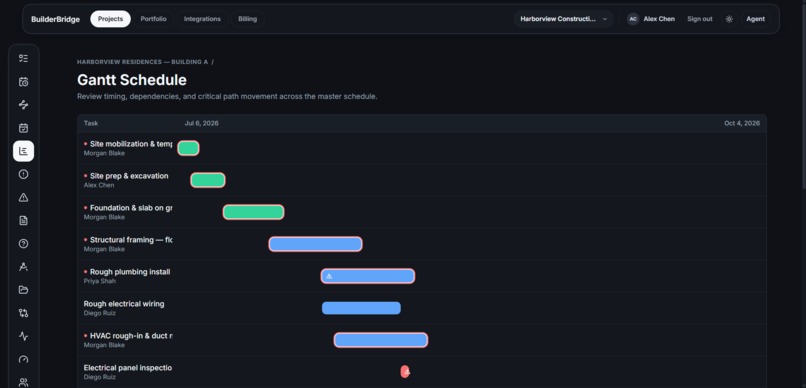Follow the Harborview Residences — Building A breadcrumb

[x=142, y=62]
